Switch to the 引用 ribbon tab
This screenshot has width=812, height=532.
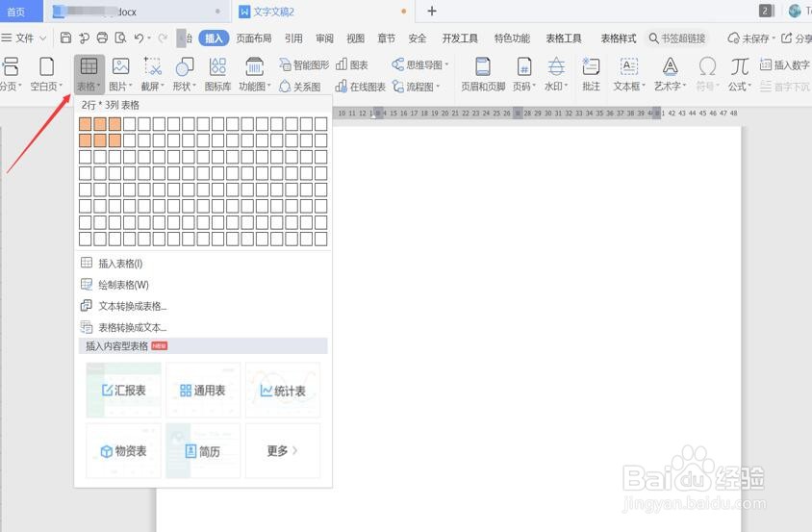point(293,38)
